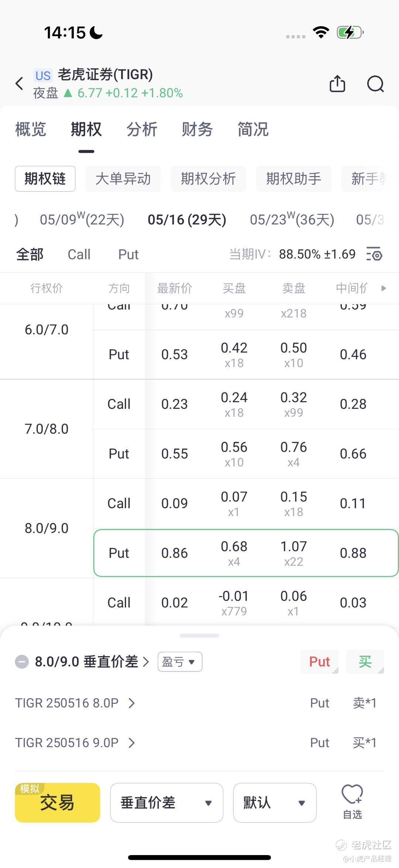Open the 盈亏 dropdown
The height and width of the screenshot is (868, 399).
point(180,661)
